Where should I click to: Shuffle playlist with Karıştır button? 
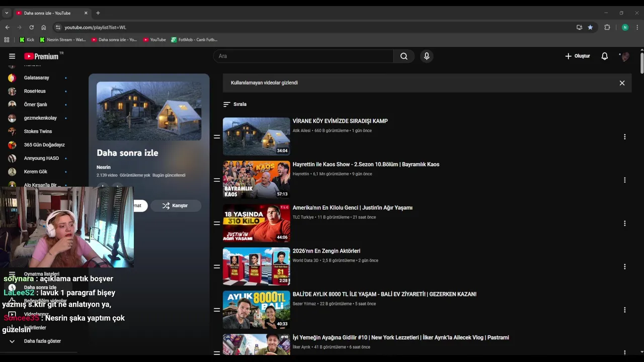175,206
